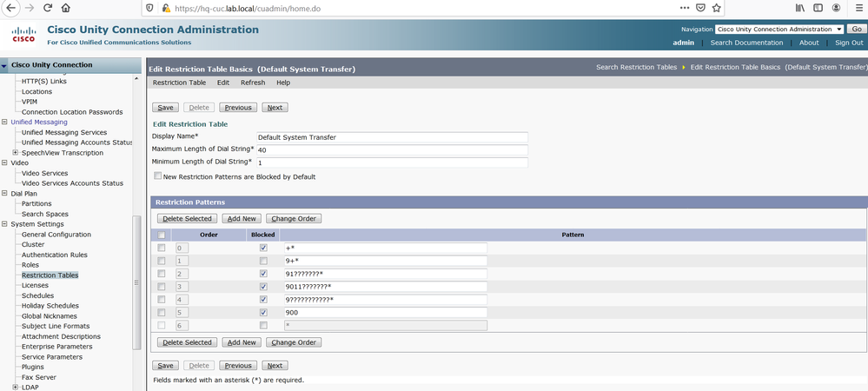This screenshot has height=391, width=868.
Task: Click the sidebar scroll-up arrow
Action: point(137,79)
